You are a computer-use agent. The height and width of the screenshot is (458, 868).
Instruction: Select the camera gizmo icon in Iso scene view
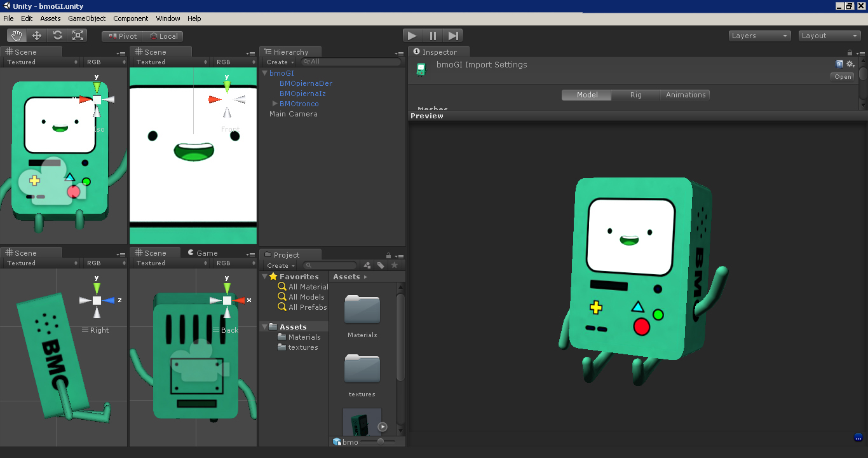(51, 181)
